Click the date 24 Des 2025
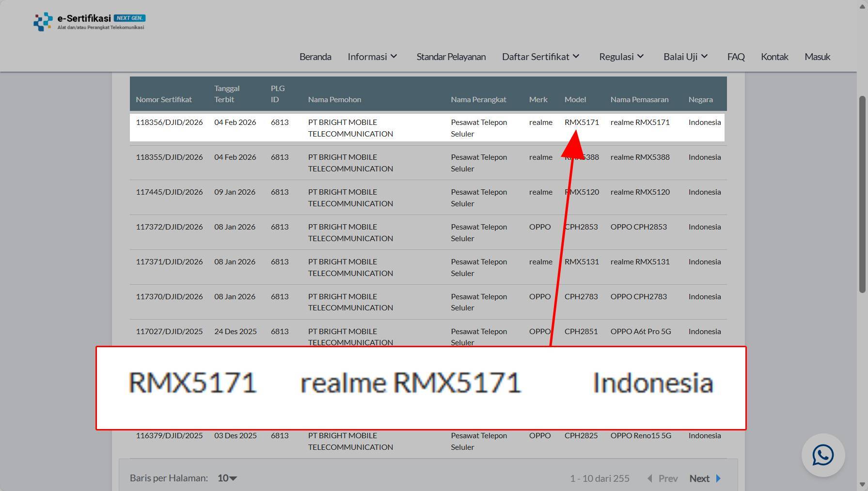This screenshot has width=868, height=491. [236, 331]
